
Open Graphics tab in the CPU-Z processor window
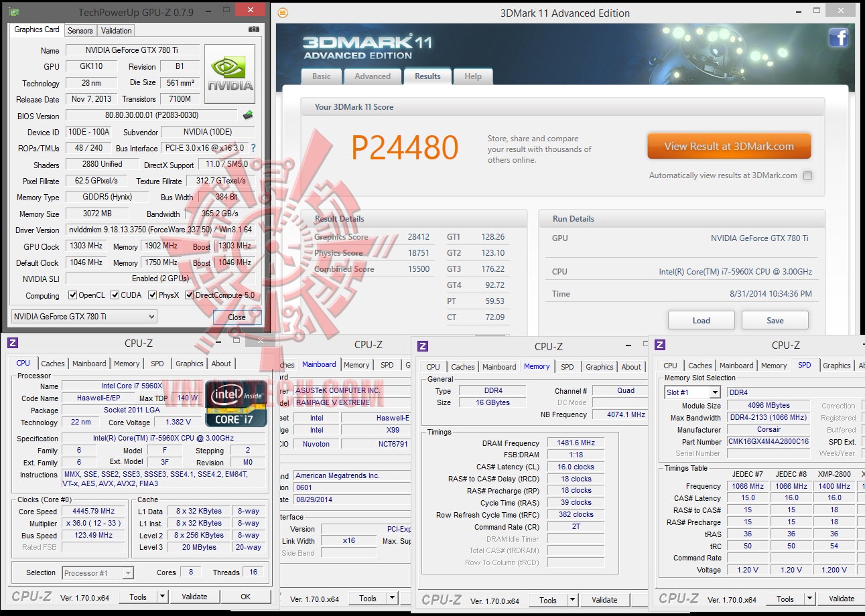tap(190, 364)
